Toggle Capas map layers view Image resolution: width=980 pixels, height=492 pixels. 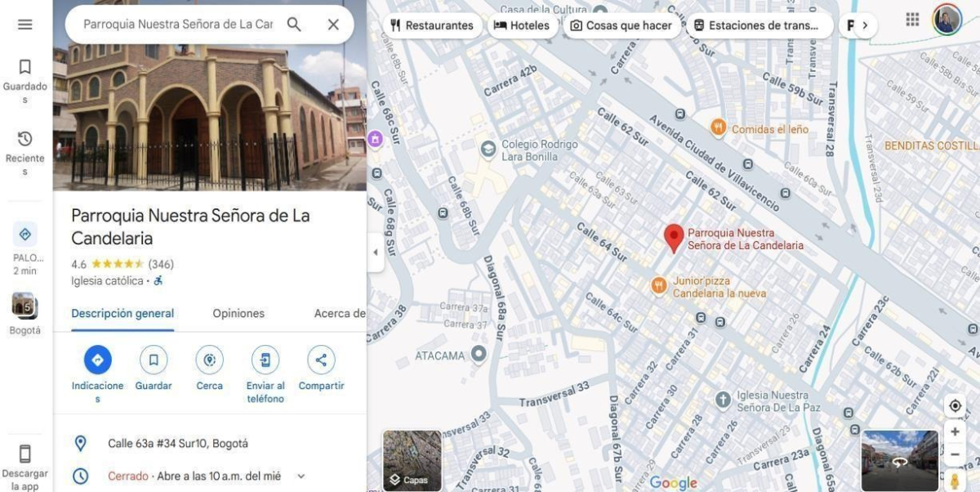click(412, 461)
